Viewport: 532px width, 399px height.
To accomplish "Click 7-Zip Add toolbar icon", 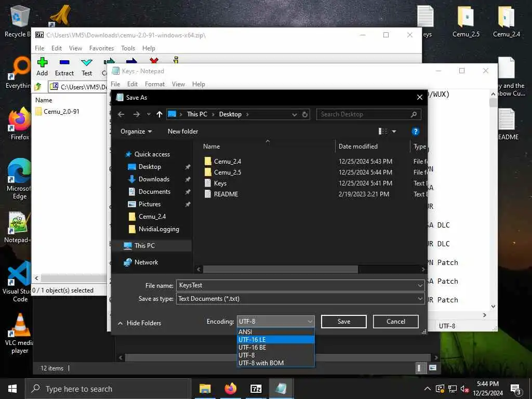I will point(42,66).
